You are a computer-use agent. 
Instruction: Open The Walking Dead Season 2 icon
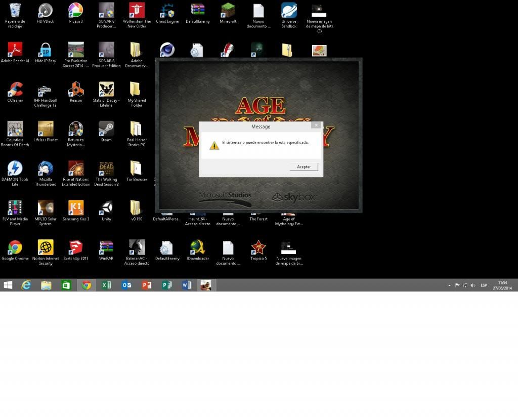click(106, 174)
